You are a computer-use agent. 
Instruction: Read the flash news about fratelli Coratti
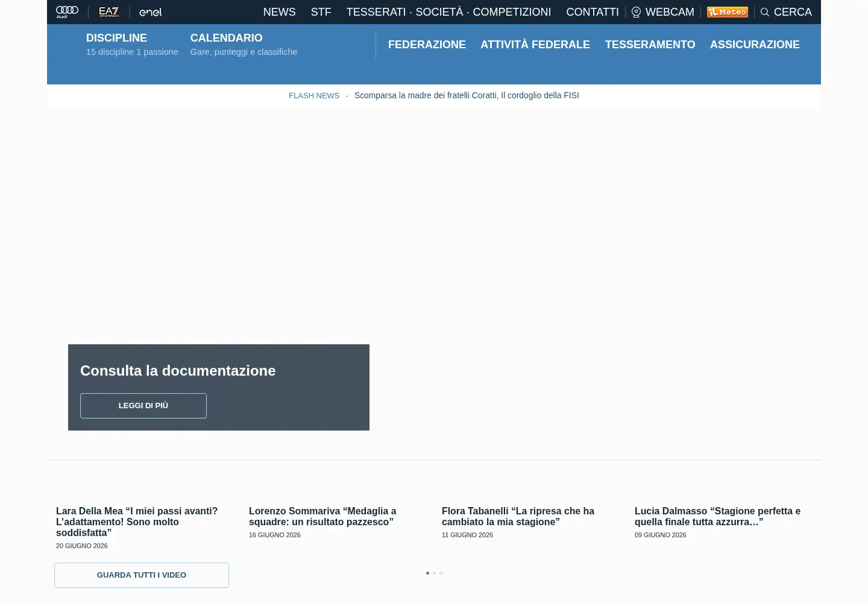click(x=467, y=95)
